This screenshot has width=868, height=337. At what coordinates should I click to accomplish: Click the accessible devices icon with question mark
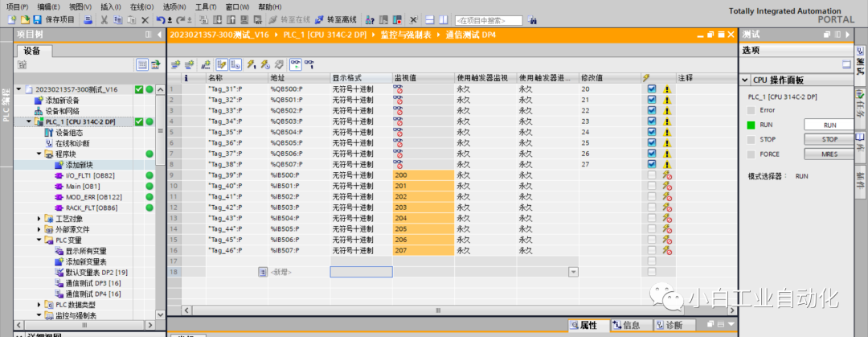point(371,20)
